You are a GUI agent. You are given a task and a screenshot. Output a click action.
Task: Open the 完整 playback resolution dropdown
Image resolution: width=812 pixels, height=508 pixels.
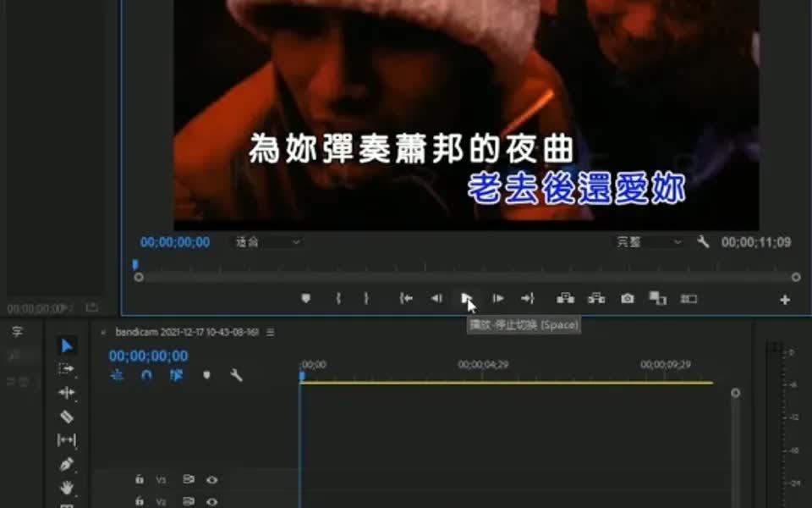[647, 242]
